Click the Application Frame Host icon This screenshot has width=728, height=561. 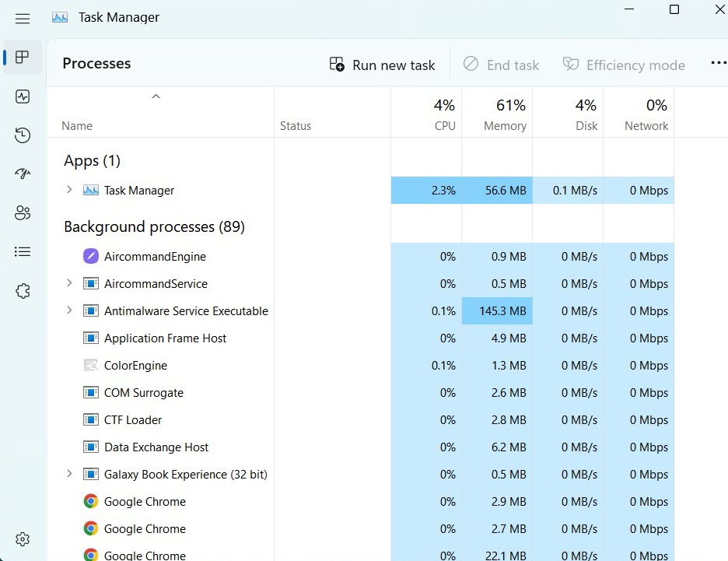click(x=90, y=338)
